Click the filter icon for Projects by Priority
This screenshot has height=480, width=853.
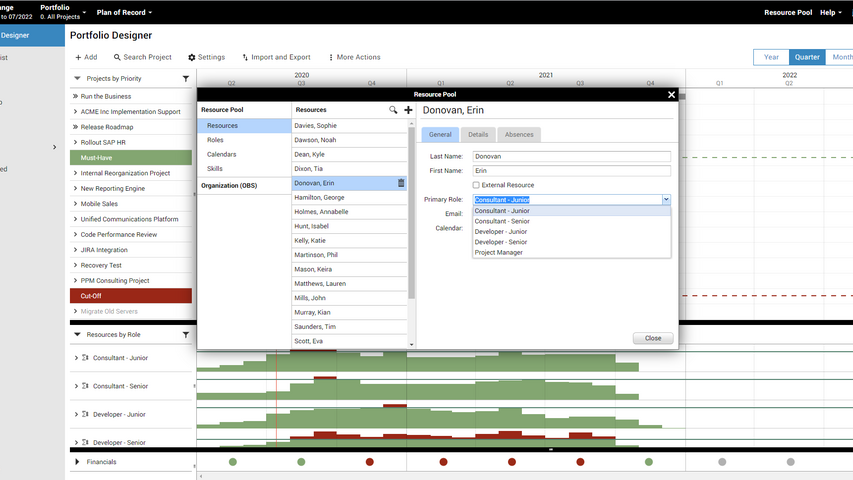(185, 78)
